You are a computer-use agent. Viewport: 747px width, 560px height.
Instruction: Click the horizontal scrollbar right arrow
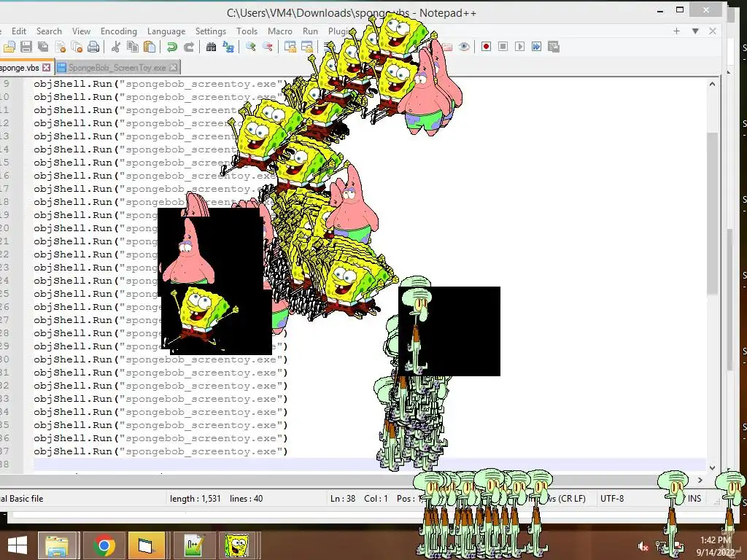point(700,480)
